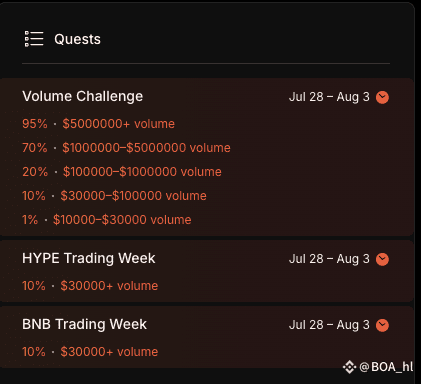Click the 1% $10000–$30000 volume tier
This screenshot has height=384, width=421.
(107, 220)
